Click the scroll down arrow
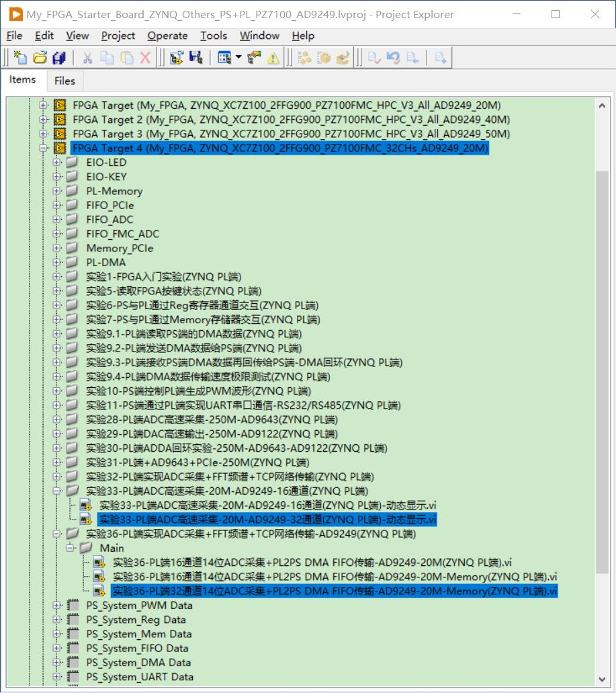Image resolution: width=616 pixels, height=693 pixels. tap(602, 680)
